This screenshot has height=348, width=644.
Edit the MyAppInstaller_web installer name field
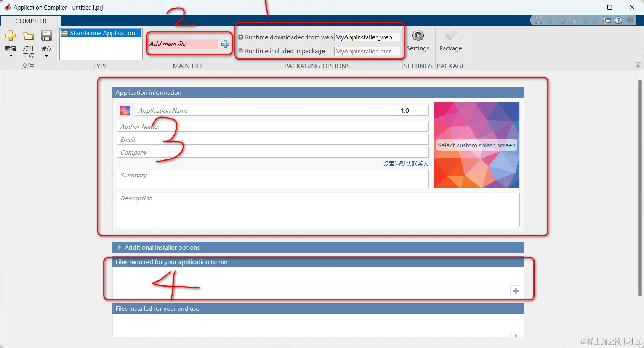367,37
